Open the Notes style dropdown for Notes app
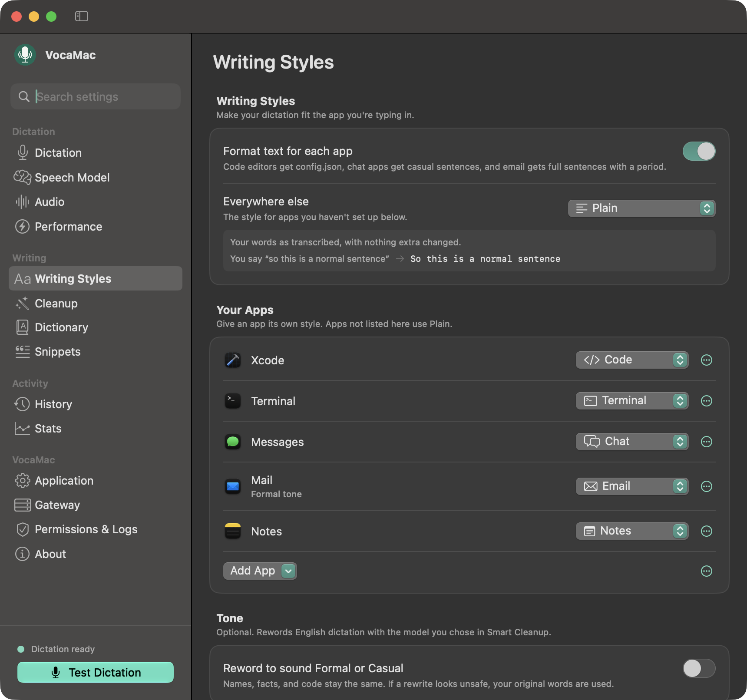 tap(632, 531)
